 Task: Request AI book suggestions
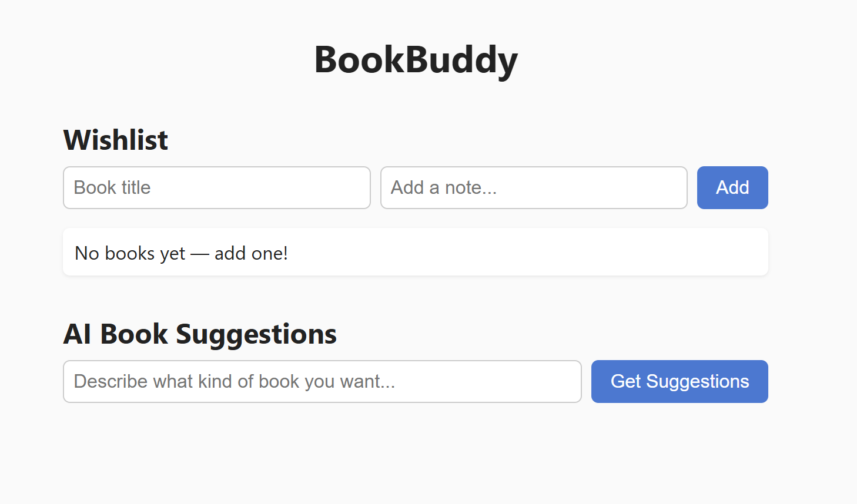679,381
